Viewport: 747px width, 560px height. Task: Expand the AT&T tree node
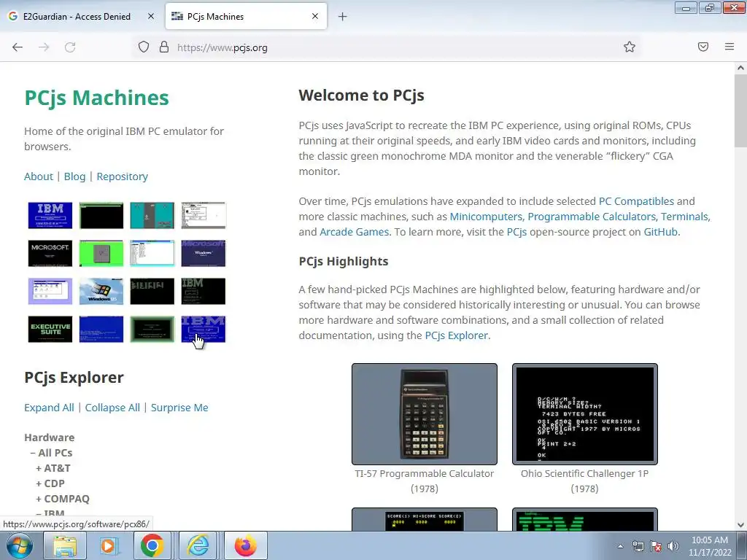point(53,468)
